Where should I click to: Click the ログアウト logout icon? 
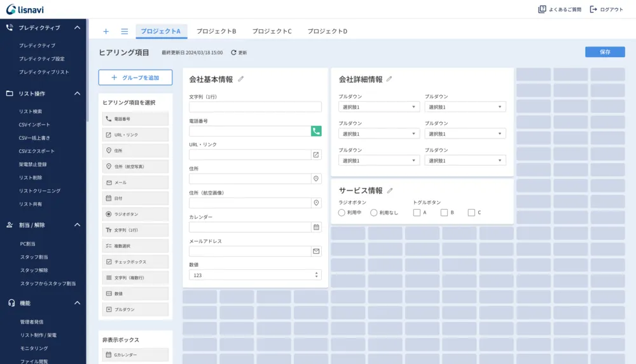tap(593, 10)
